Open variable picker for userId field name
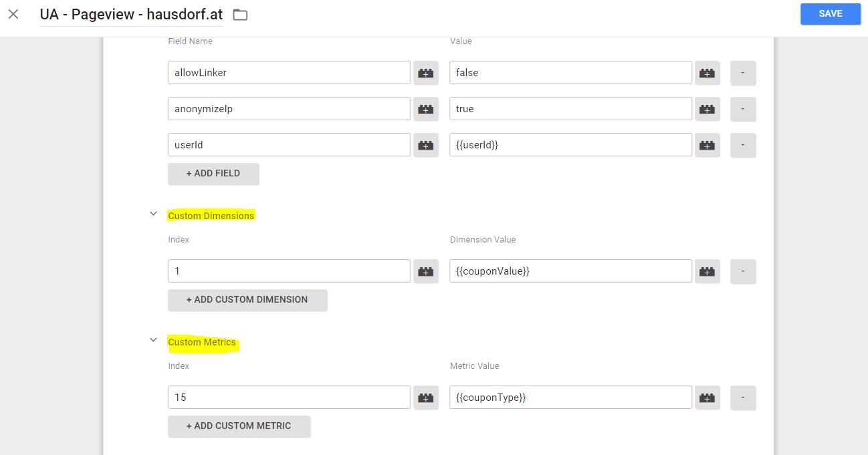868x455 pixels. [426, 144]
